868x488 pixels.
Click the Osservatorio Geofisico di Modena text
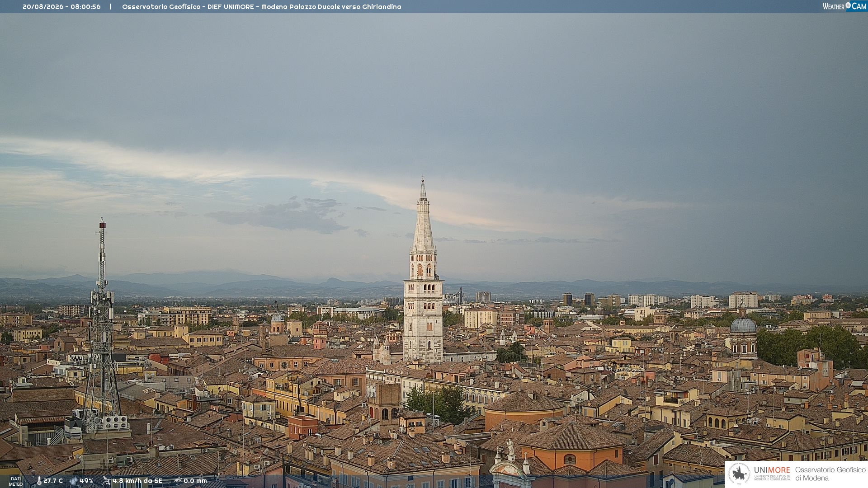click(x=830, y=474)
